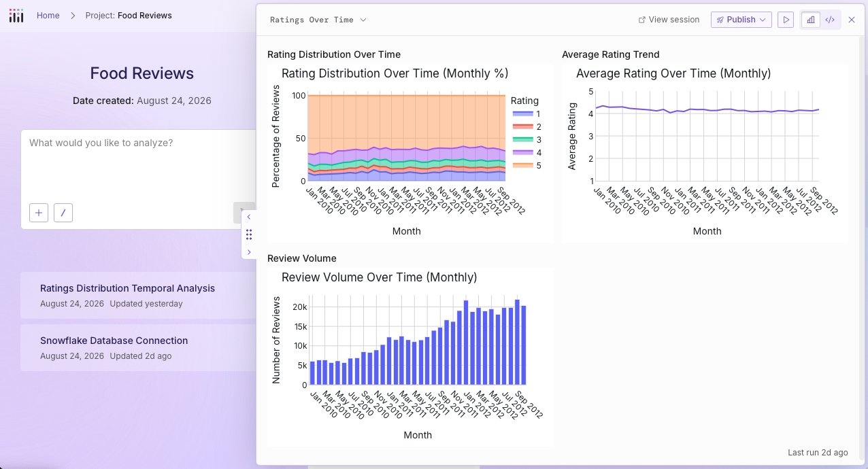The image size is (868, 469).
Task: Click 'Date created: August 24, 2026' text
Action: [142, 101]
